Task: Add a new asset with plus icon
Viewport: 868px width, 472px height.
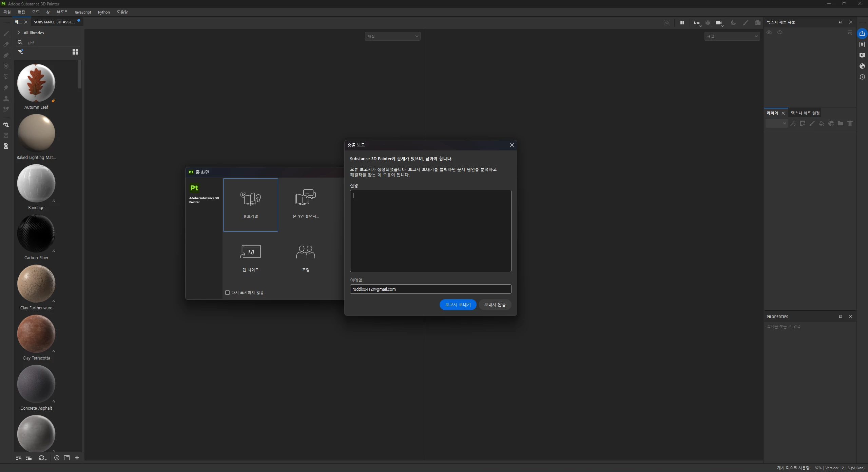Action: tap(77, 458)
